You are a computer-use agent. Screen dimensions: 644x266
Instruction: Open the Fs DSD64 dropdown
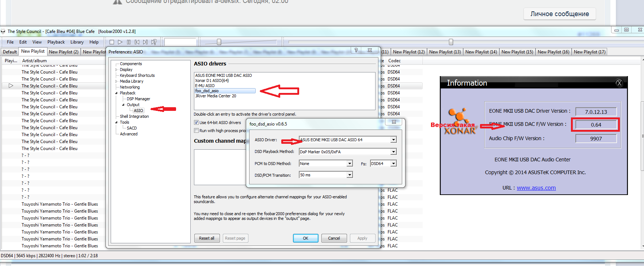pyautogui.click(x=393, y=164)
